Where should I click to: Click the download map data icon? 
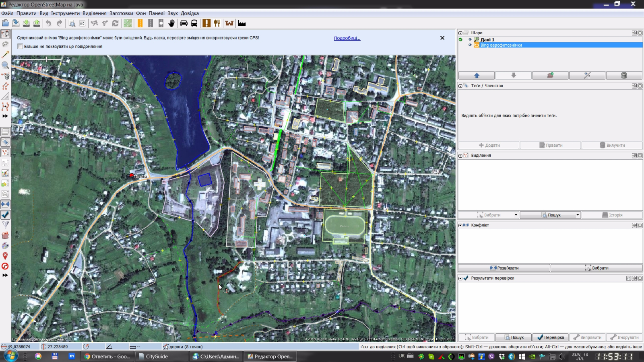pyautogui.click(x=26, y=23)
